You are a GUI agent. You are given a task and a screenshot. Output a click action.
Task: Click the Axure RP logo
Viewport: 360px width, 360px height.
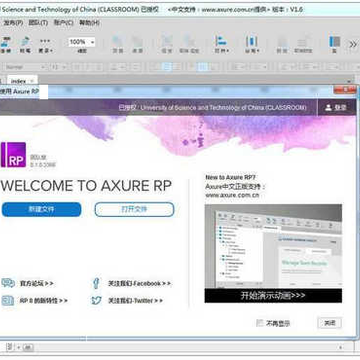(13, 155)
